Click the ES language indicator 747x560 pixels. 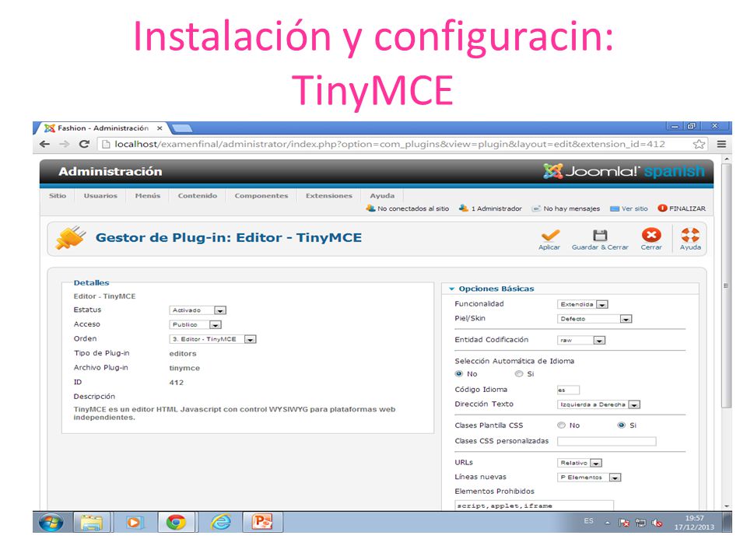(x=589, y=521)
